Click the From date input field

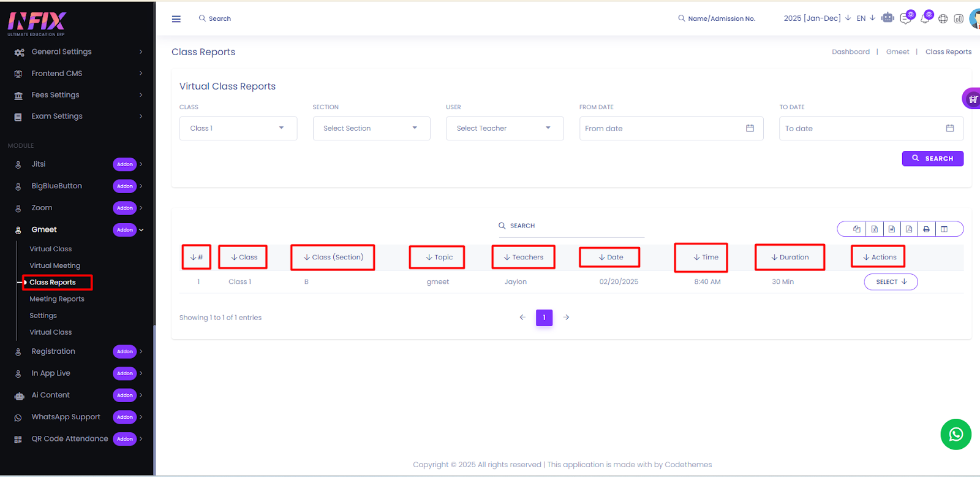[x=671, y=128]
